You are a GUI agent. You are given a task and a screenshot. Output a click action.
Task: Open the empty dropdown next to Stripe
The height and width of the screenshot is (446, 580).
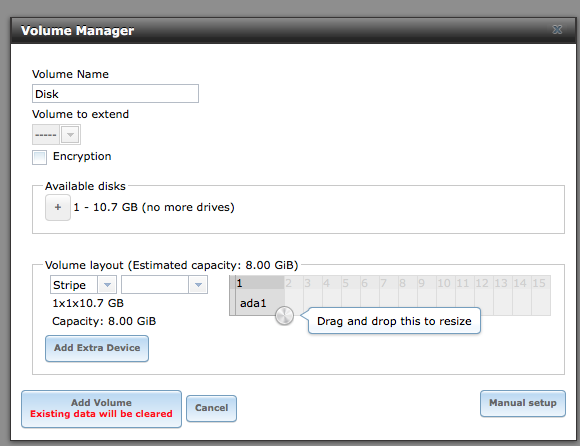point(164,285)
